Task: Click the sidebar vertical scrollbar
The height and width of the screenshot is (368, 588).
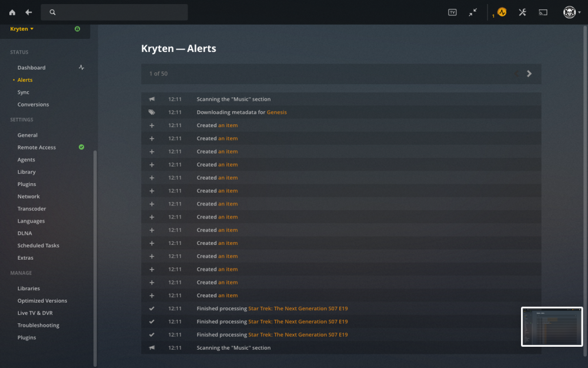Action: 95,258
